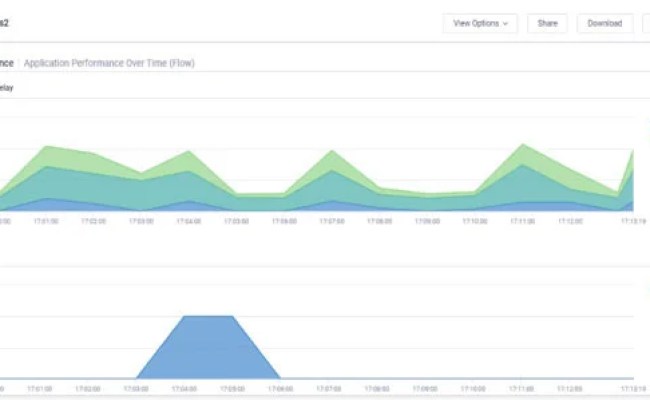The image size is (650, 400).
Task: Click the Share button
Action: click(x=547, y=23)
